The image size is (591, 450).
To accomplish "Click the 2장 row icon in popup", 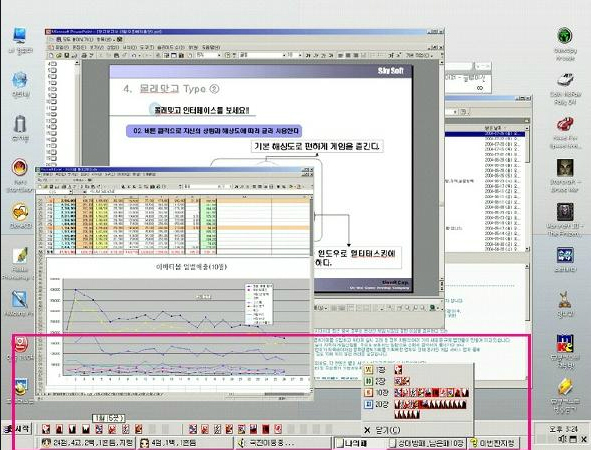I will coord(368,381).
